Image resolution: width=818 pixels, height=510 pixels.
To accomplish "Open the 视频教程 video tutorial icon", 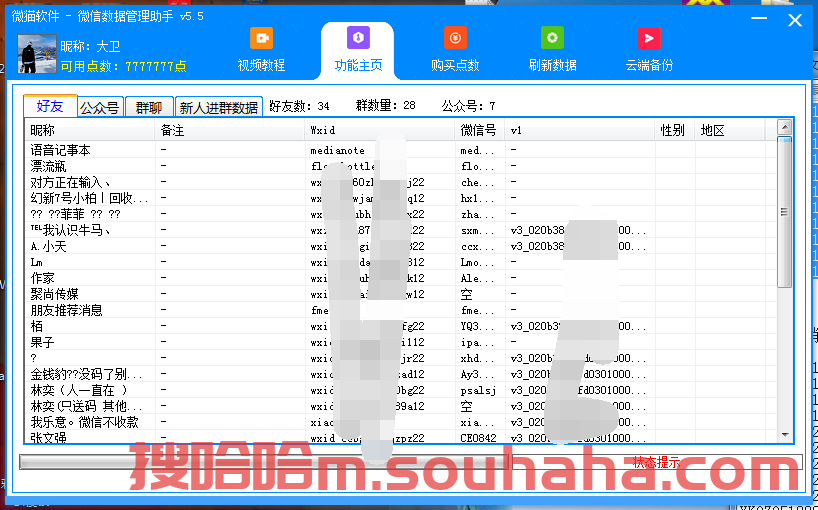I will 261,39.
